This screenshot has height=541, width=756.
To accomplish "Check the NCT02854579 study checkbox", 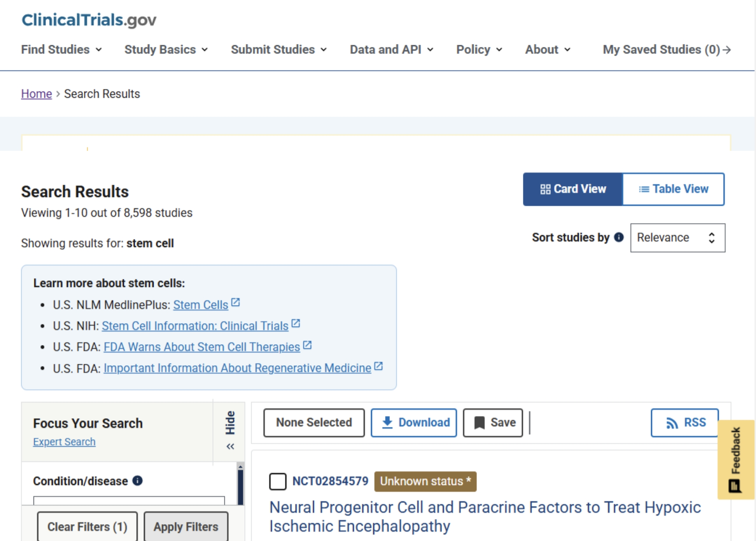I will coord(278,481).
